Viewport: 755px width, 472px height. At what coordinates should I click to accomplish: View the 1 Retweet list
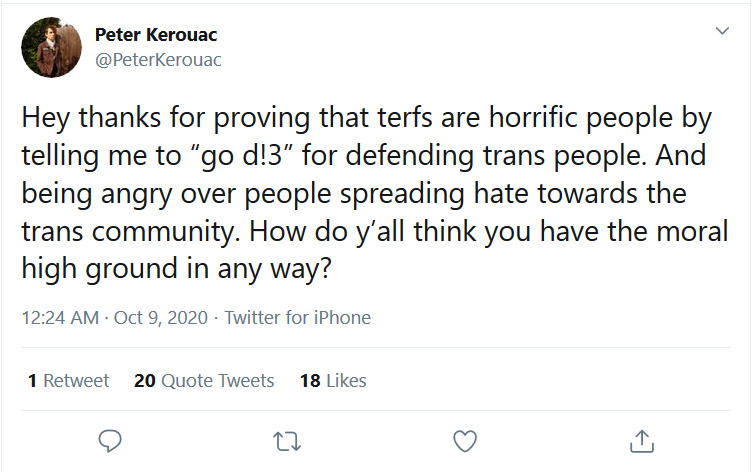68,380
